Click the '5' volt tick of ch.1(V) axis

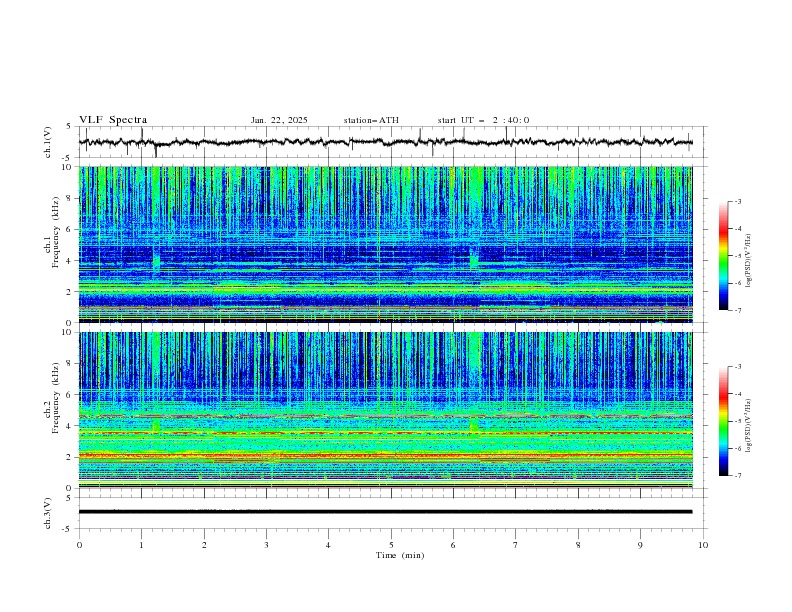(x=69, y=127)
